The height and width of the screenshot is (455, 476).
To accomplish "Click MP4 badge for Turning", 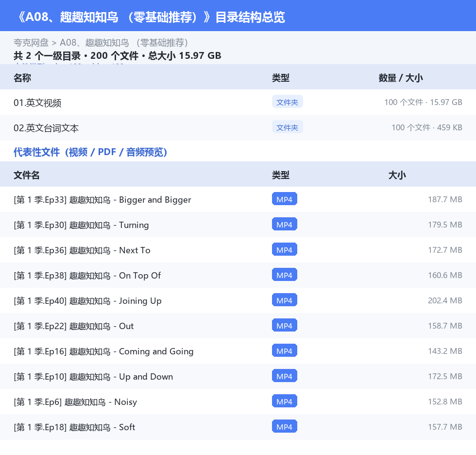I will click(285, 224).
